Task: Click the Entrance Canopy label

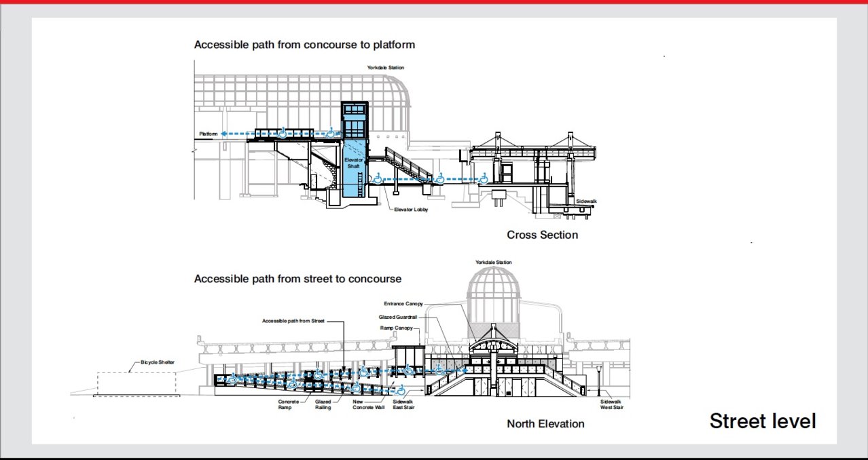Action: [404, 303]
